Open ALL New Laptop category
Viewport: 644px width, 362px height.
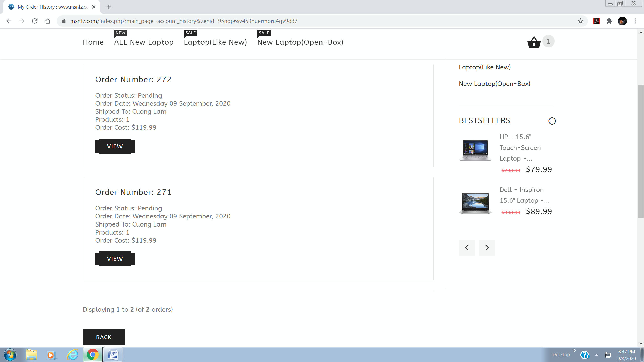coord(144,42)
